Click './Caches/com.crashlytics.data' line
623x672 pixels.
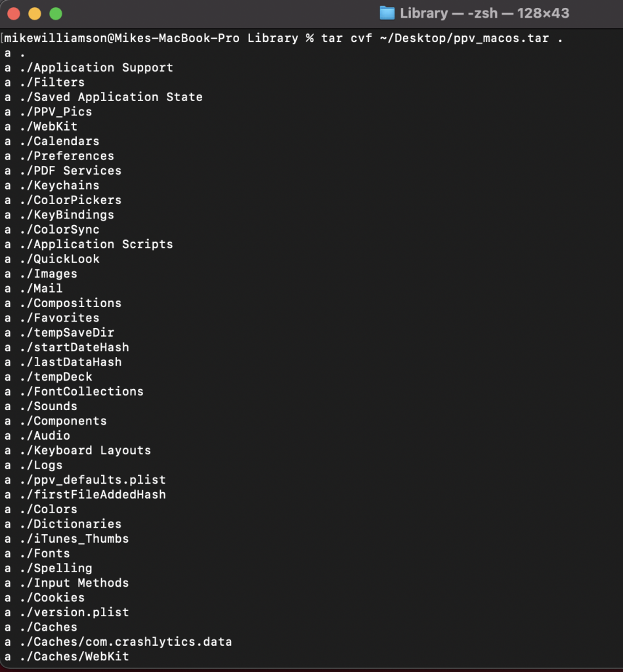(125, 642)
